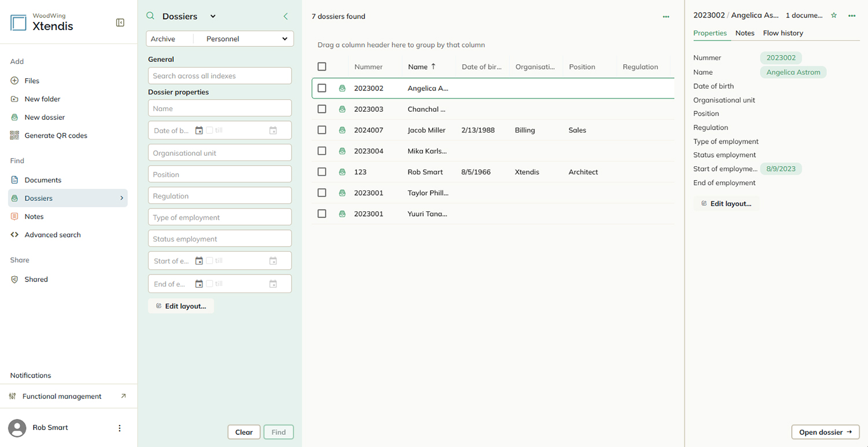The height and width of the screenshot is (447, 868).
Task: Open the Advanced search icon
Action: tap(15, 235)
